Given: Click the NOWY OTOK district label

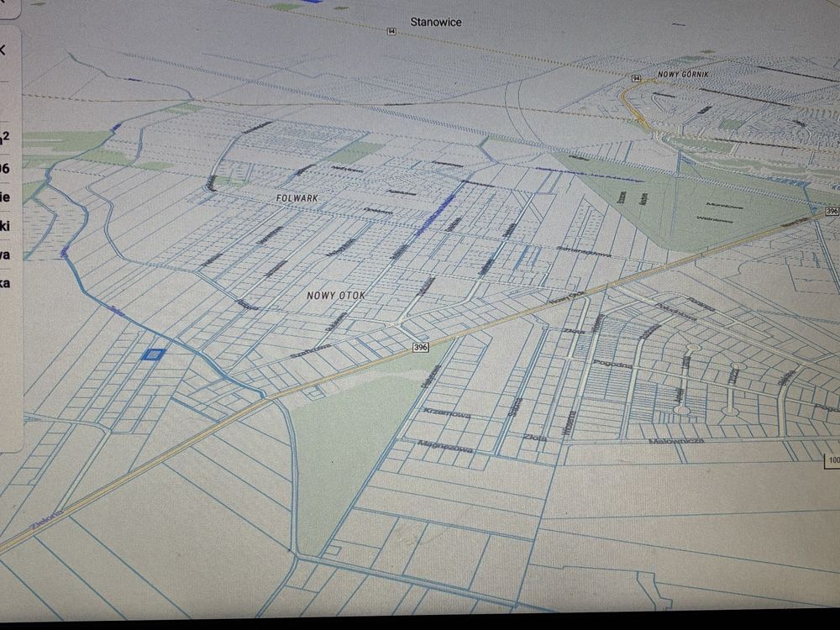Looking at the screenshot, I should [x=336, y=295].
